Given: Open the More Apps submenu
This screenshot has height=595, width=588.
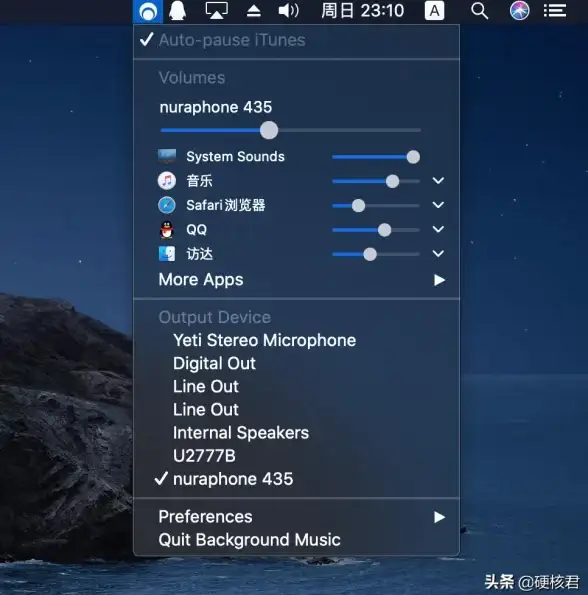Looking at the screenshot, I should coord(296,280).
